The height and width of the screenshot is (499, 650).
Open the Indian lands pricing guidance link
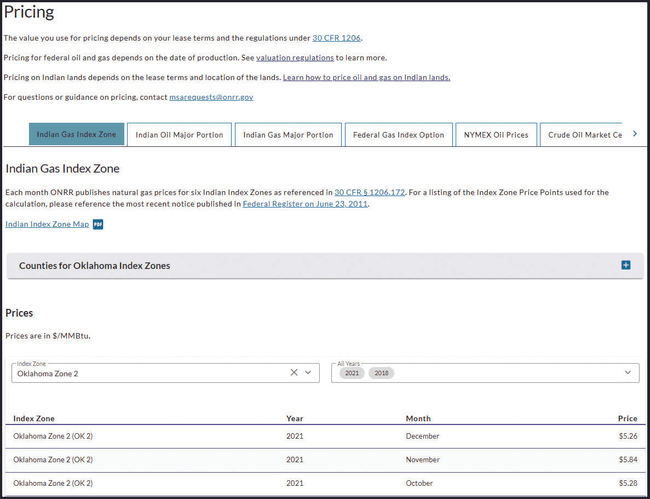point(366,77)
